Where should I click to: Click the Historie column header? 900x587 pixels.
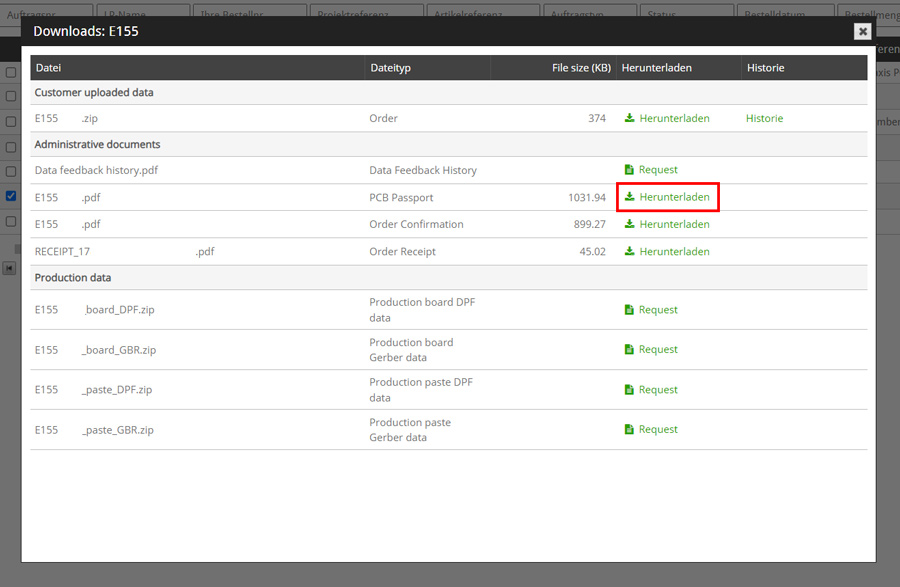pos(765,68)
